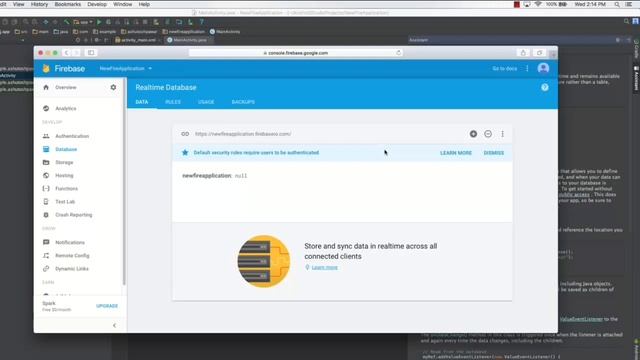Open the Window menu
This screenshot has height=360, width=640.
click(x=122, y=4)
